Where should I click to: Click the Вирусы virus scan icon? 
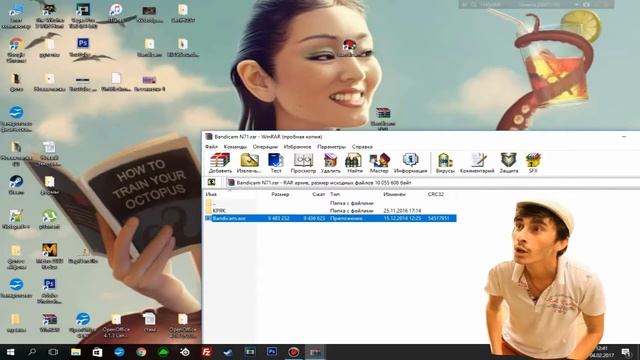pos(445,163)
